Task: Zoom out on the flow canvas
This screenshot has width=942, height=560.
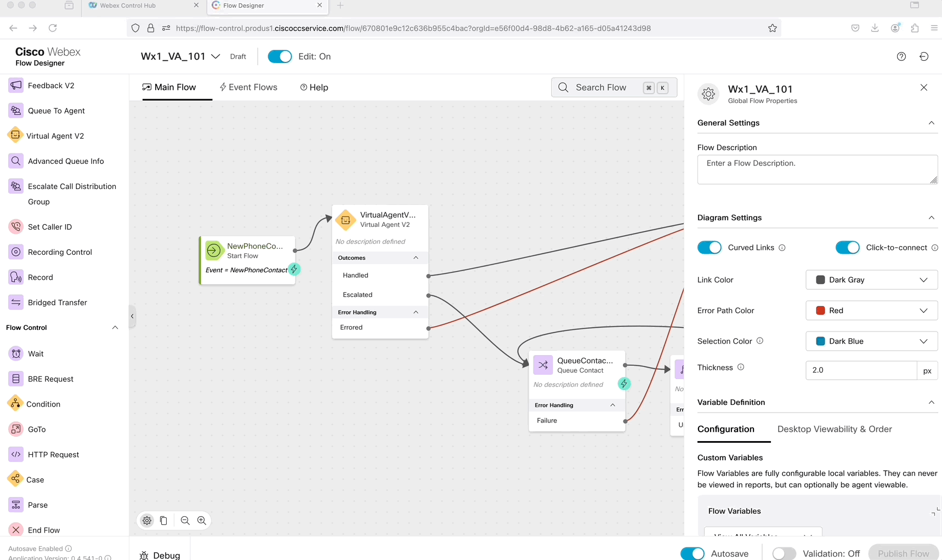Action: click(185, 521)
